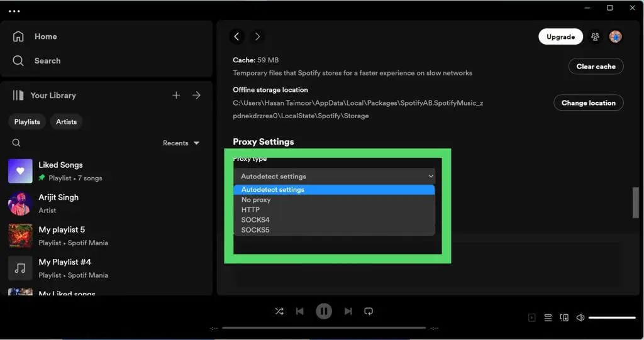This screenshot has height=340, width=644.
Task: Click My Playlist #4 music note thumbnail
Action: (x=20, y=268)
